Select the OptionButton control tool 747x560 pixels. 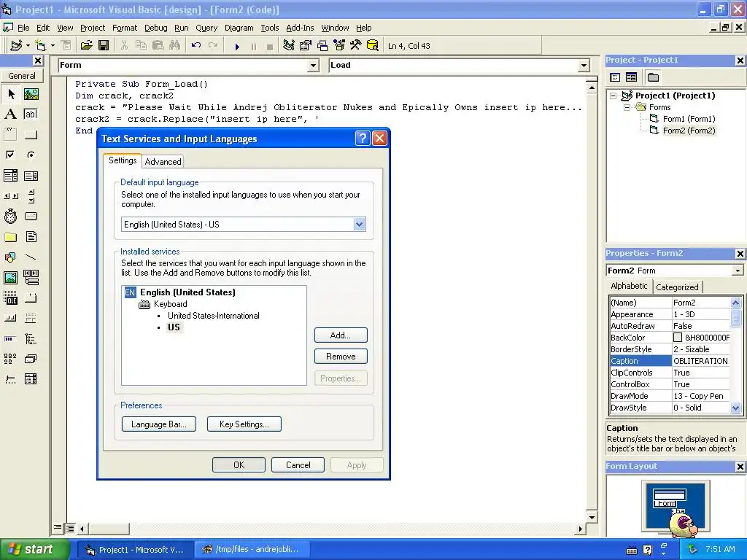[31, 155]
